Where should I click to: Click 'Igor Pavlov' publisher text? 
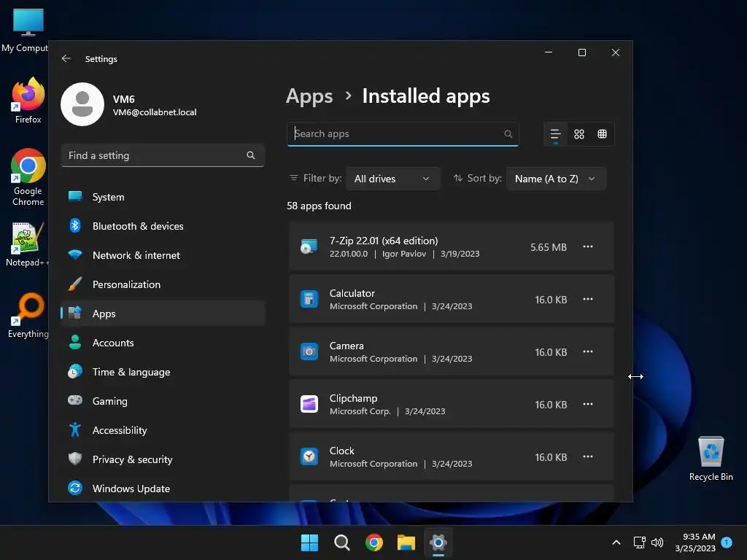[404, 254]
